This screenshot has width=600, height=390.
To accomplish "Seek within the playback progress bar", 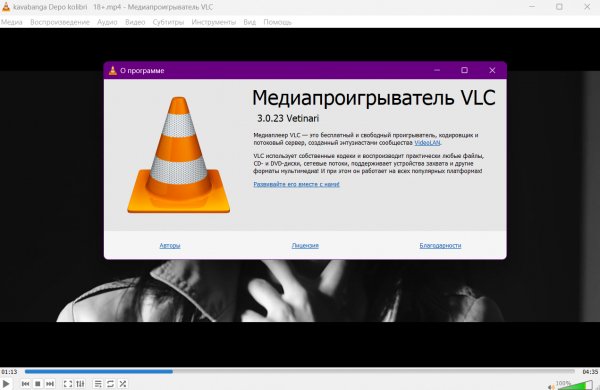I will point(300,371).
